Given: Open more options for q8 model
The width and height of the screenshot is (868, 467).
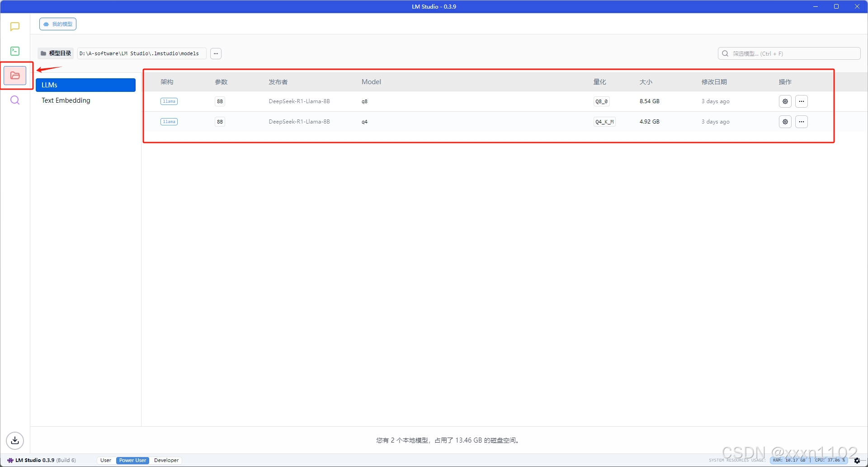Looking at the screenshot, I should coord(802,101).
